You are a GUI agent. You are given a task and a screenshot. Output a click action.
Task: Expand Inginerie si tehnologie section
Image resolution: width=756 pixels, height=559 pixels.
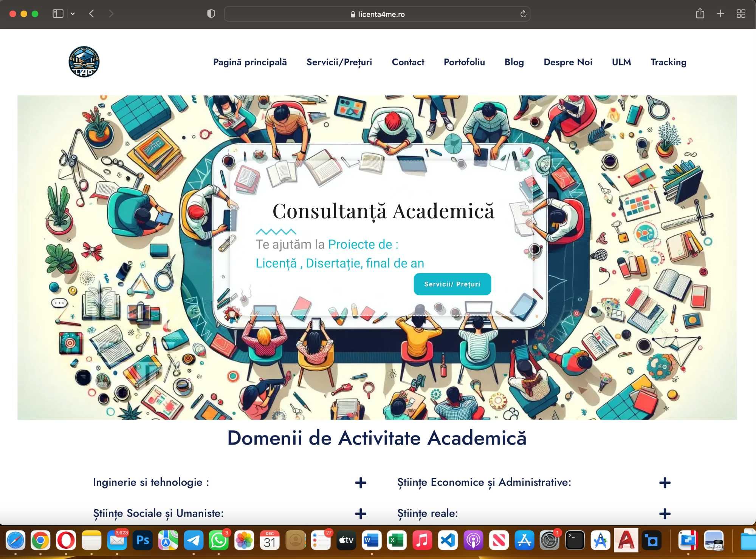229,482
